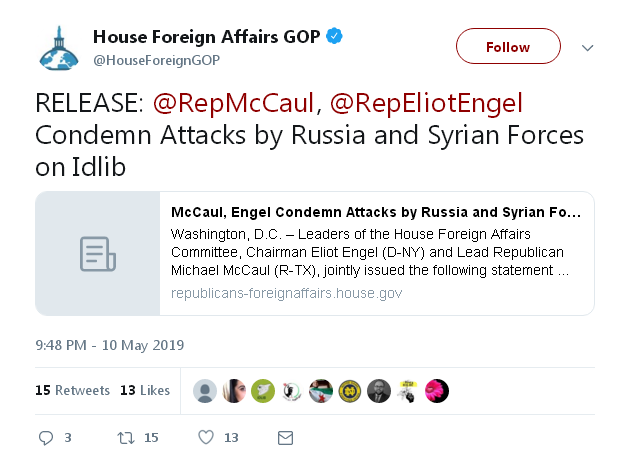629x466 pixels.
Task: Open the pink flower liker avatar
Action: click(x=437, y=391)
